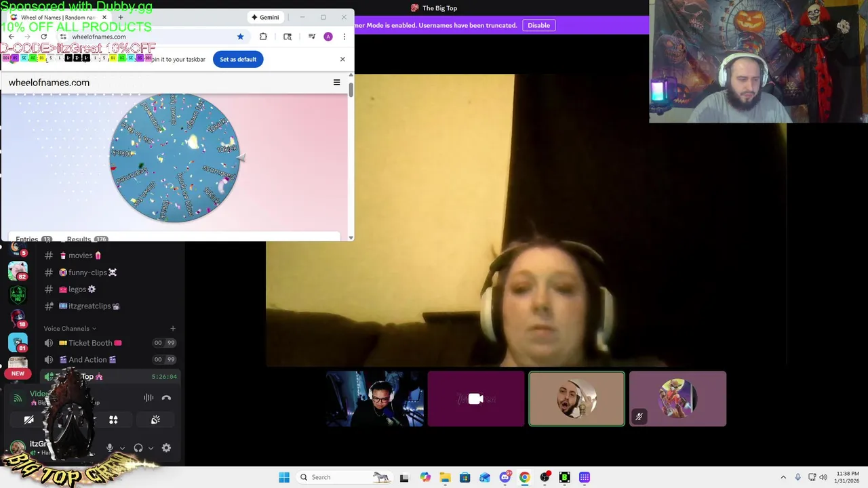Open the server with 81 notifications
868x488 pixels.
pyautogui.click(x=18, y=343)
